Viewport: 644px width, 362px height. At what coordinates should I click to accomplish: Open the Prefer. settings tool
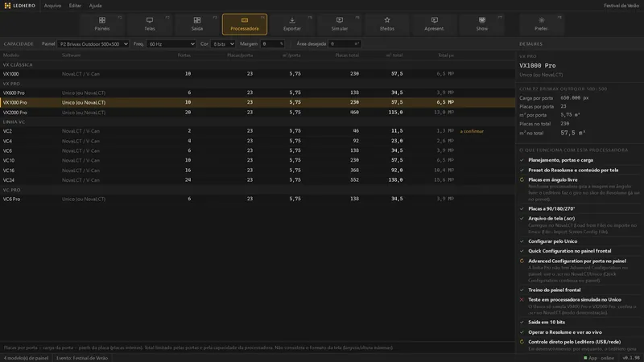click(541, 24)
